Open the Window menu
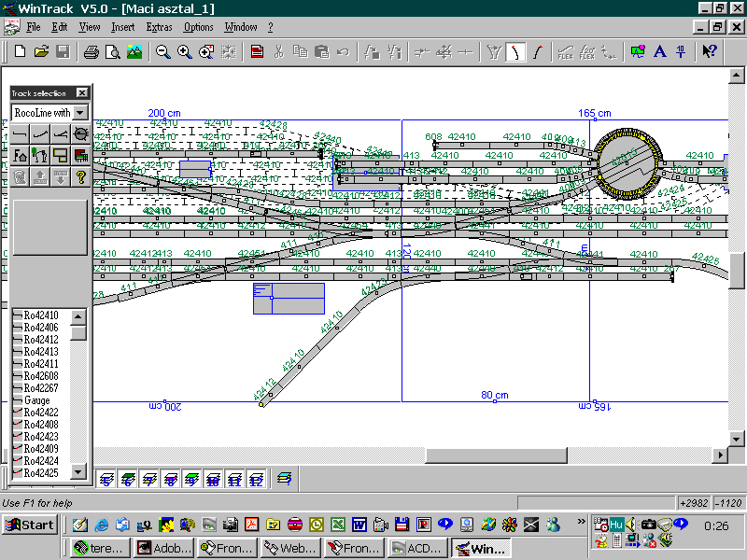The height and width of the screenshot is (560, 747). pos(241,27)
